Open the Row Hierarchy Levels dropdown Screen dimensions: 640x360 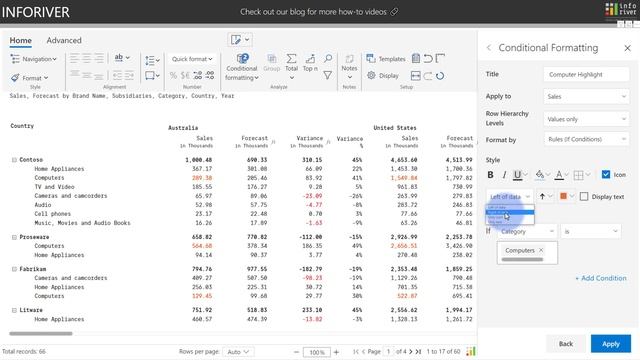click(586, 119)
